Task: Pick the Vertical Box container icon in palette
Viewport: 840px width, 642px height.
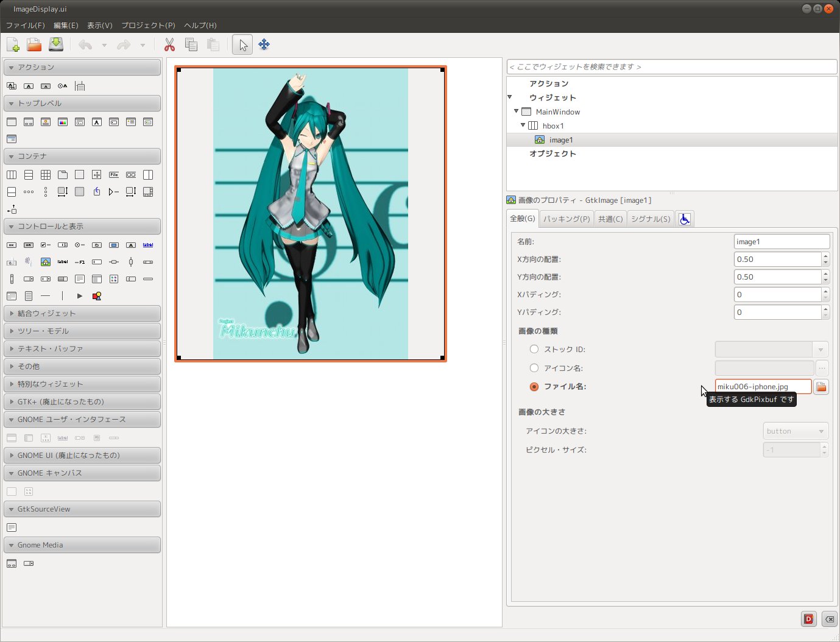Action: click(x=29, y=175)
